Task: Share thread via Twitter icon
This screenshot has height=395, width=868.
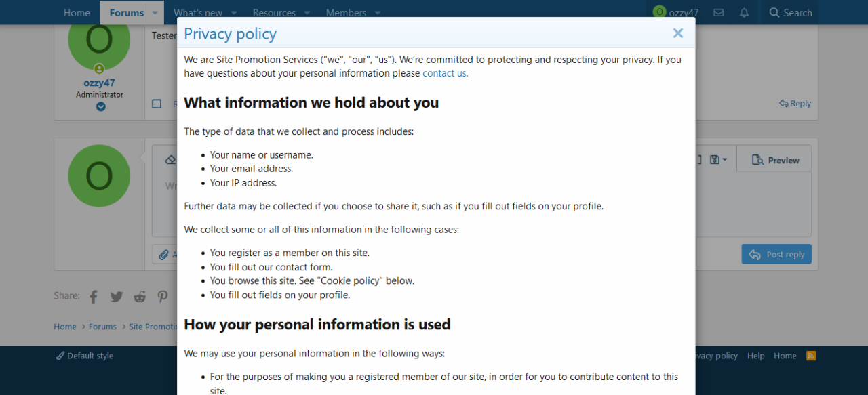Action: (x=117, y=296)
